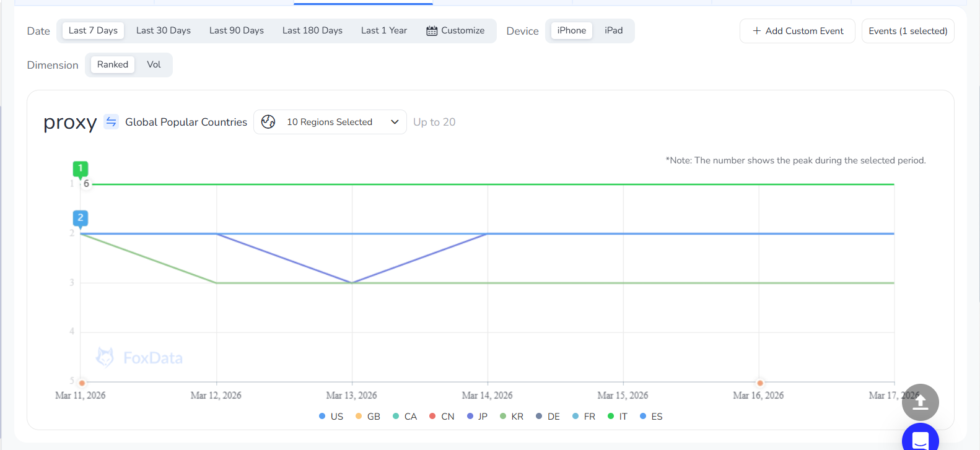Switch device to iPad

click(x=613, y=31)
